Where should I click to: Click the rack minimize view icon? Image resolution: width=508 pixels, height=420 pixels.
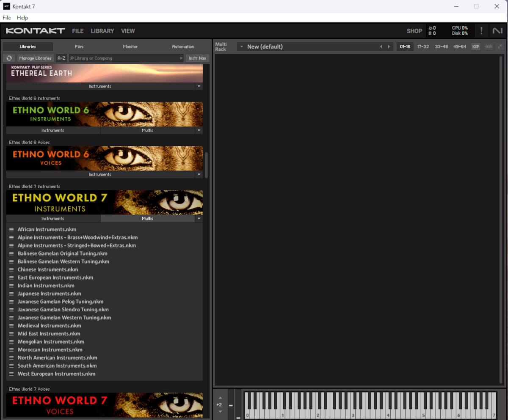click(500, 47)
